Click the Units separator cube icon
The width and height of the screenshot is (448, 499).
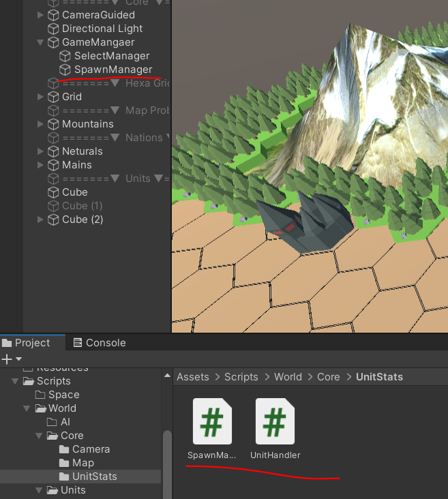tap(53, 179)
